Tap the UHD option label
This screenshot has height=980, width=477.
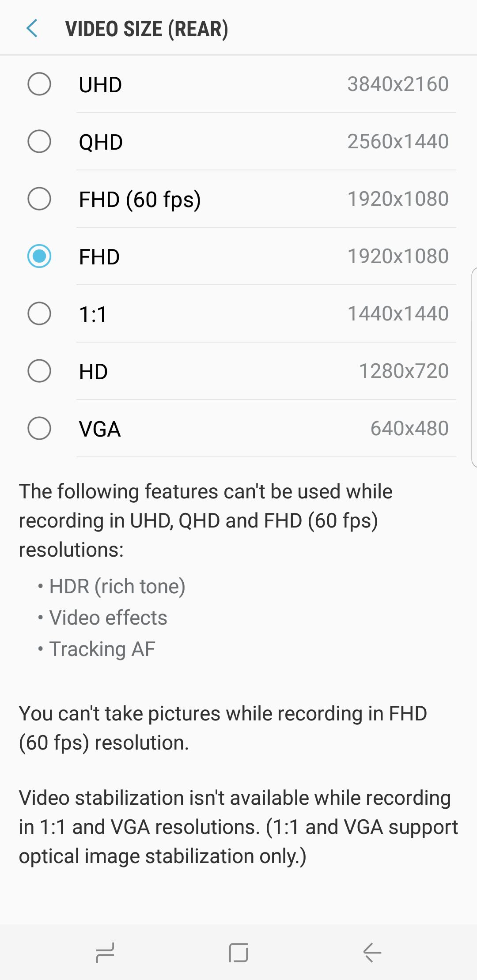[x=100, y=85]
